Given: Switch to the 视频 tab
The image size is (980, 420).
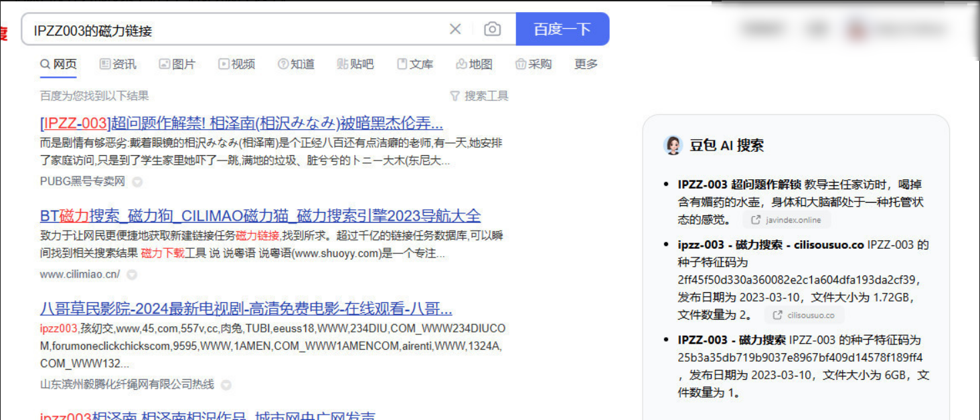Looking at the screenshot, I should (237, 64).
